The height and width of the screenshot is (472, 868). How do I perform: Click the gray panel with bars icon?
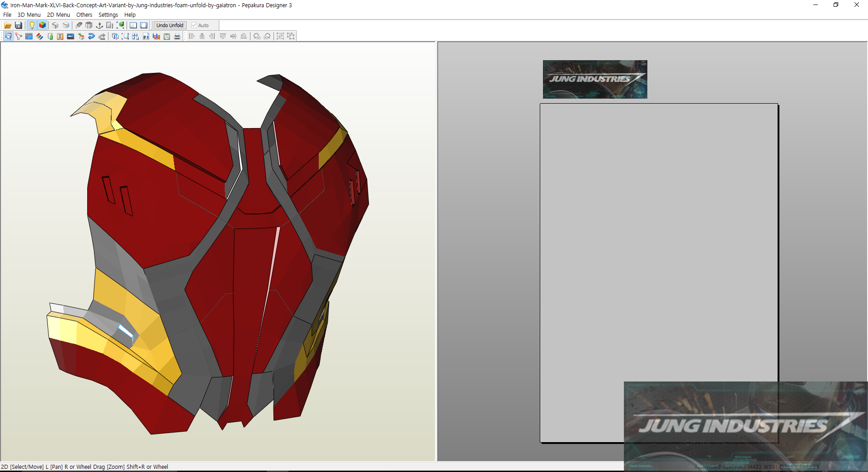pyautogui.click(x=110, y=25)
